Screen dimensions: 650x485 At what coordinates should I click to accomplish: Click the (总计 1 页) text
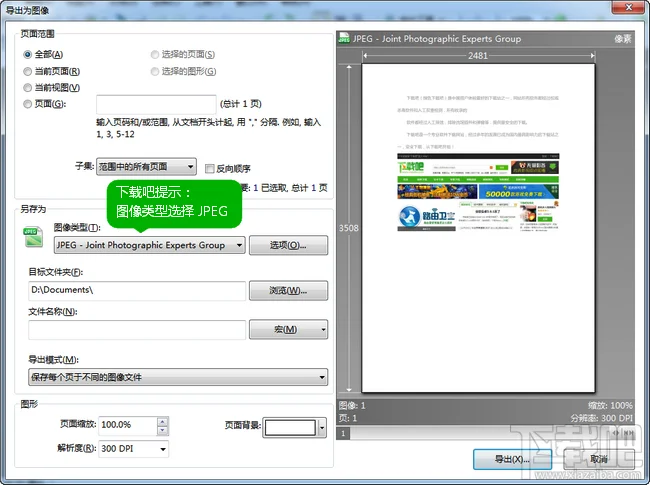tap(240, 104)
